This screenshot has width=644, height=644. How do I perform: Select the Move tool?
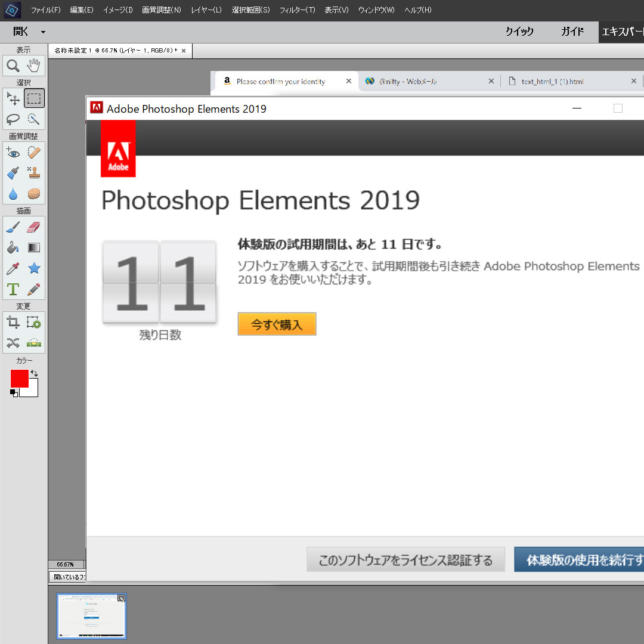13,98
